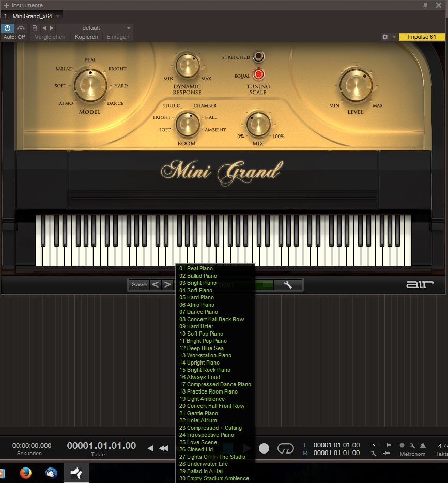Screen dimensions: 448x483
Task: Enable Stretched tuning scale
Action: (x=258, y=57)
